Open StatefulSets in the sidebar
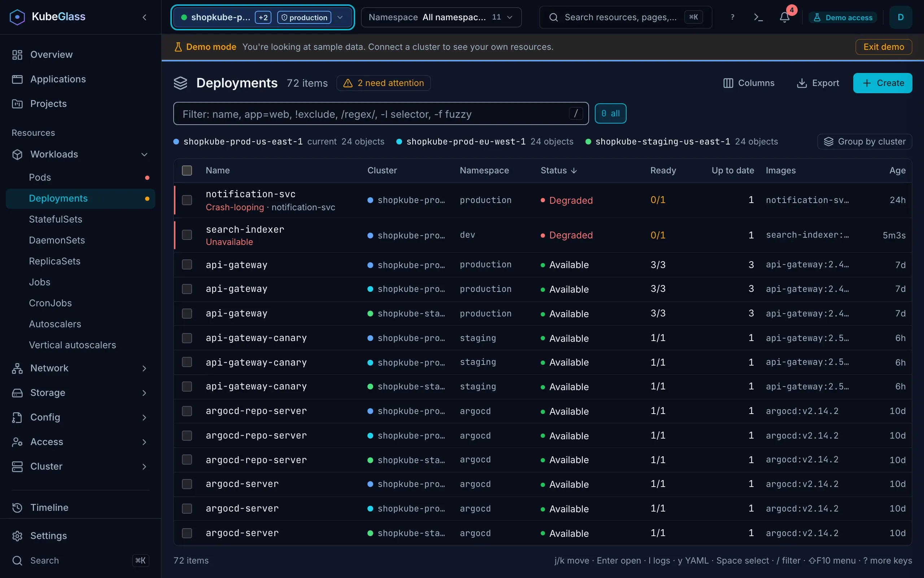The image size is (924, 578). coord(80,219)
